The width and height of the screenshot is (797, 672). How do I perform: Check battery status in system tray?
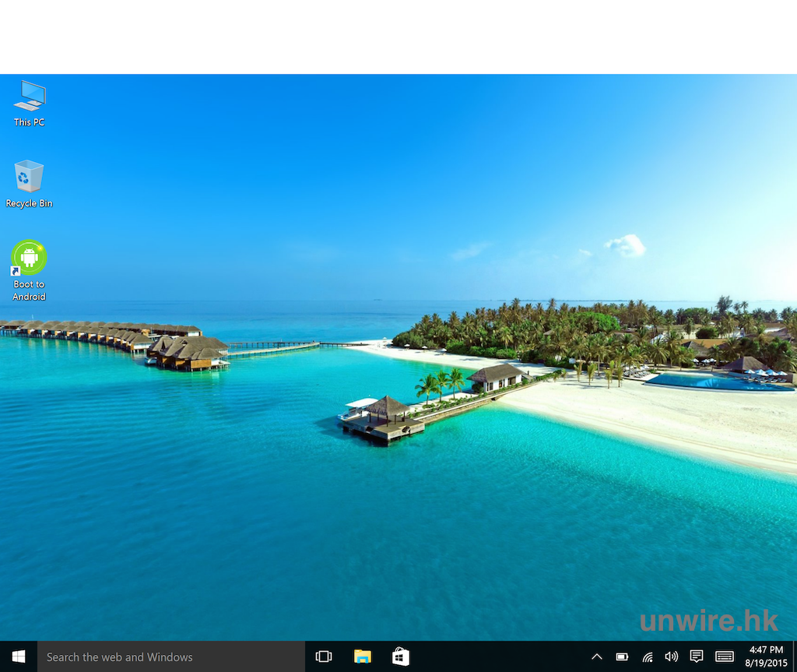pyautogui.click(x=622, y=656)
